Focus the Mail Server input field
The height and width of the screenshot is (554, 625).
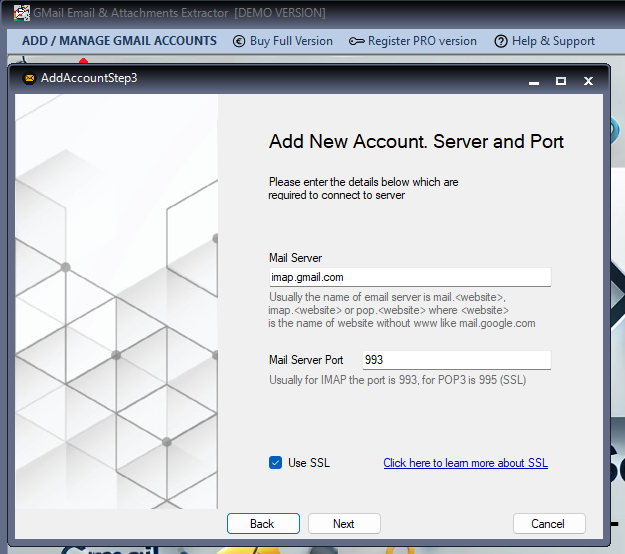click(410, 277)
